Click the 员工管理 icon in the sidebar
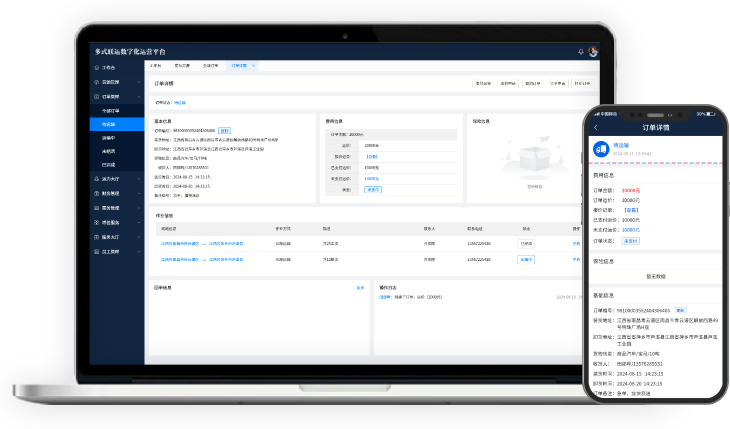 click(94, 251)
